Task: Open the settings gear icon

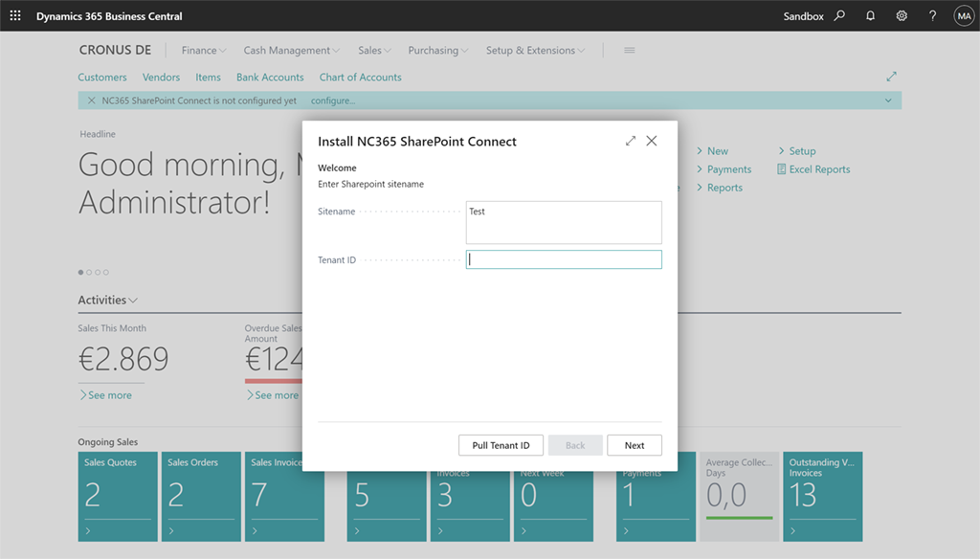Action: tap(902, 15)
